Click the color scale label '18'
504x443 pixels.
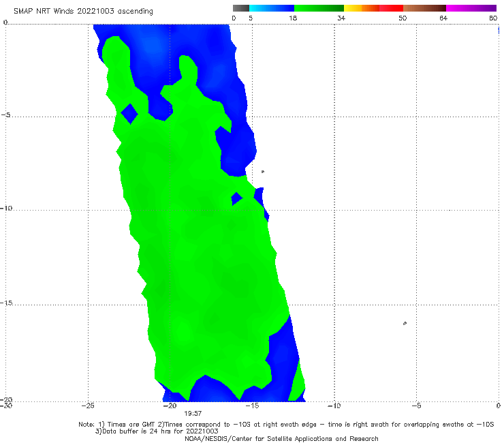[x=293, y=18]
